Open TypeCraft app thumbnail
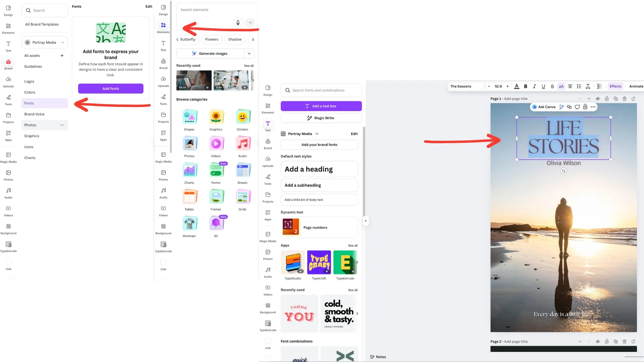Viewport: 644px width, 362px height. [319, 262]
